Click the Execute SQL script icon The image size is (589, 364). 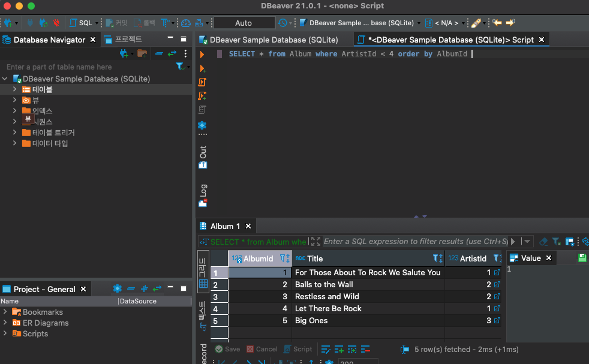tap(202, 82)
